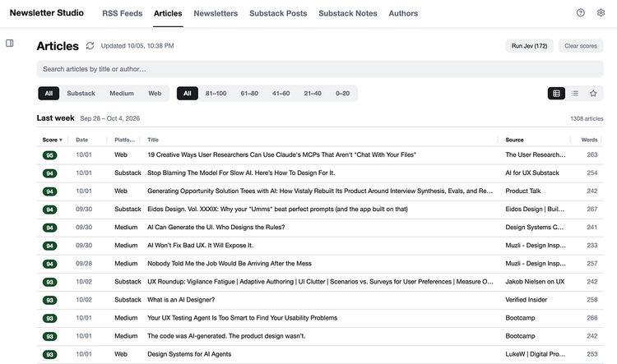The image size is (617, 364).
Task: Go to the Newsletters tab
Action: point(216,13)
